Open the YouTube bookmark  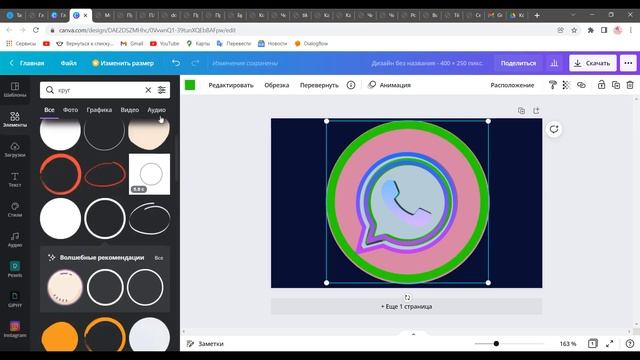coord(164,43)
